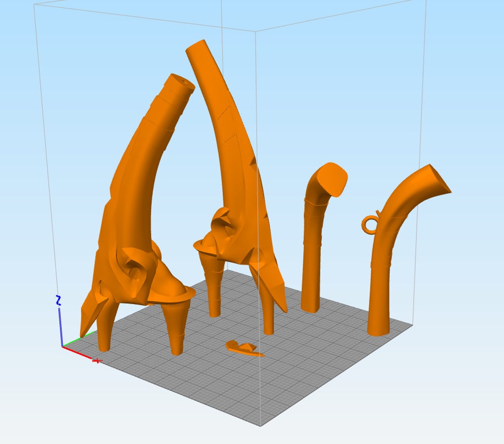Click the red cross marker on the X axis
Screen dimensions: 504x444
coord(97,361)
